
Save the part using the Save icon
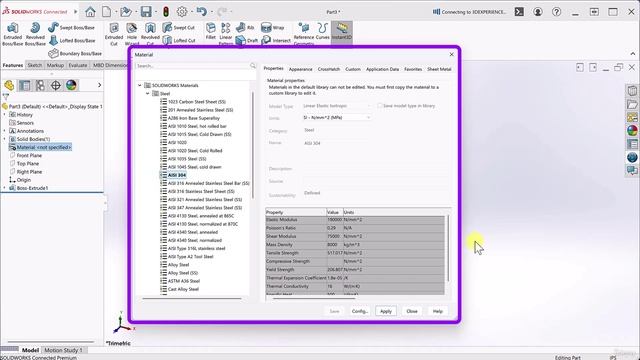(146, 12)
